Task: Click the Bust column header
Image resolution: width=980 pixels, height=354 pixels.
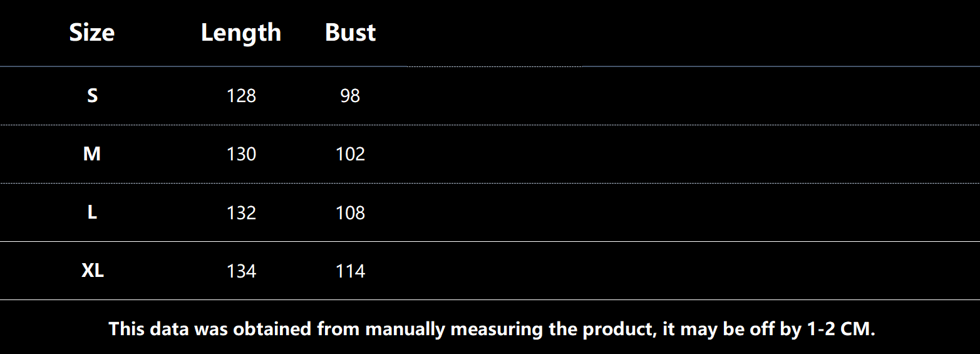Action: [350, 33]
